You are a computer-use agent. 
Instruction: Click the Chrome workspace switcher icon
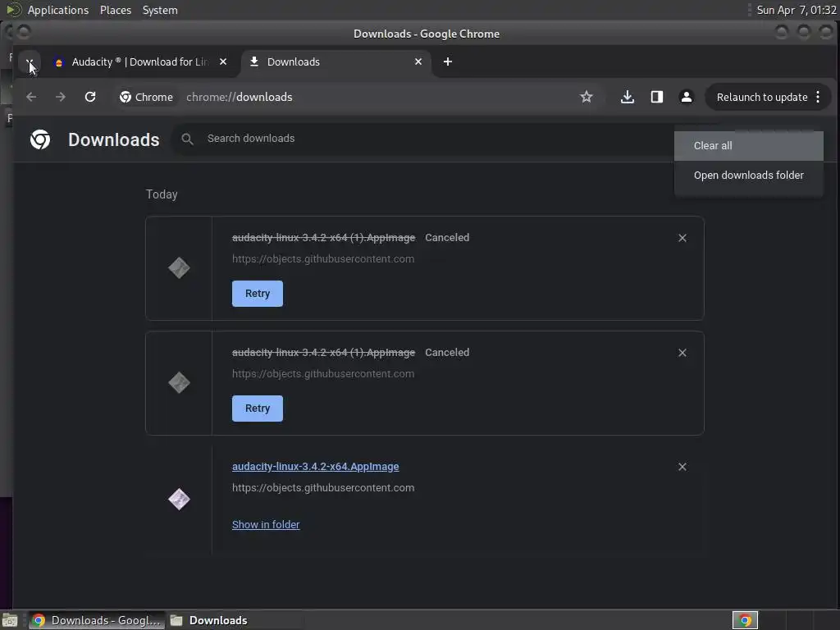pyautogui.click(x=745, y=620)
